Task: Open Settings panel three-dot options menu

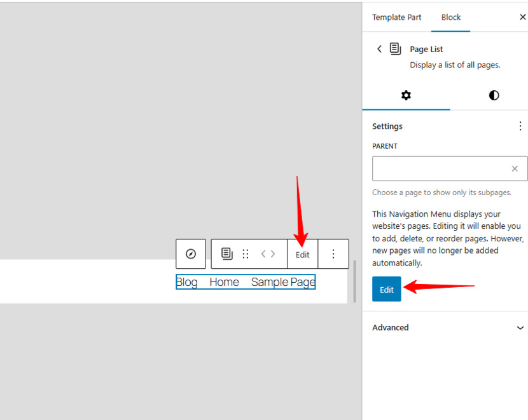Action: (520, 126)
